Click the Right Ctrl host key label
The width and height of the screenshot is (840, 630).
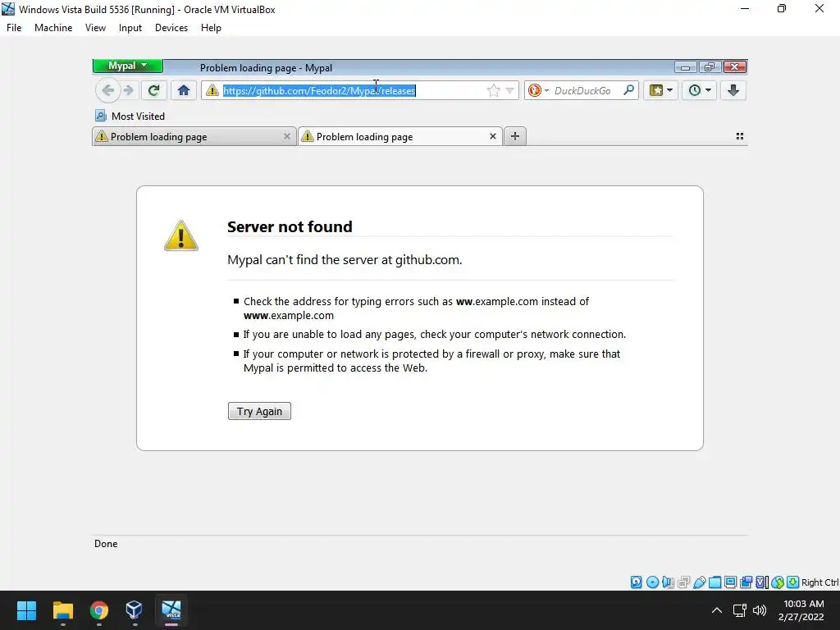click(x=820, y=582)
